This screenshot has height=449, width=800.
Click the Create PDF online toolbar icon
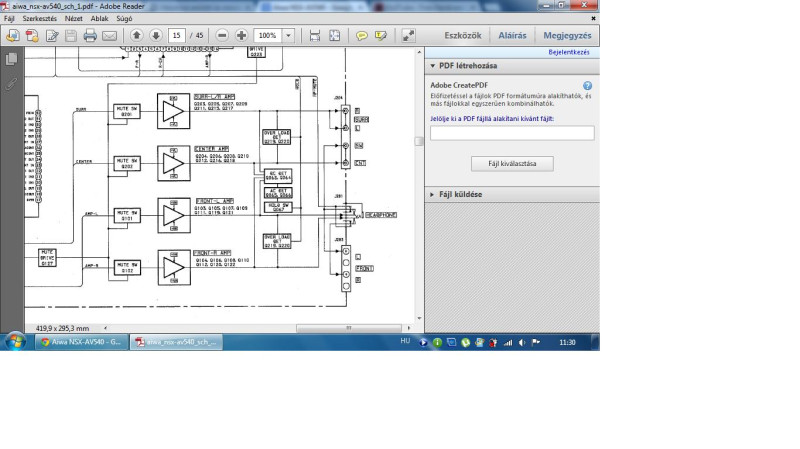point(32,35)
